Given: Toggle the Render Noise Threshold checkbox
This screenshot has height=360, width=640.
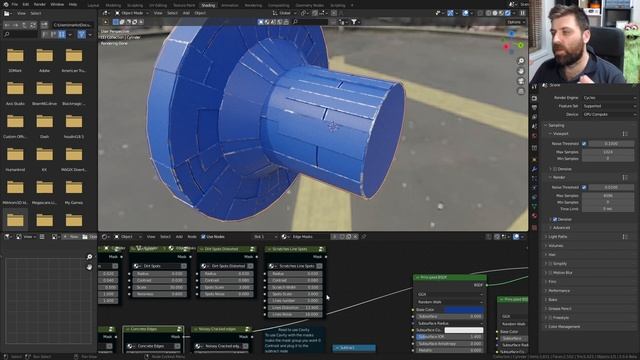Looking at the screenshot, I should 584,187.
